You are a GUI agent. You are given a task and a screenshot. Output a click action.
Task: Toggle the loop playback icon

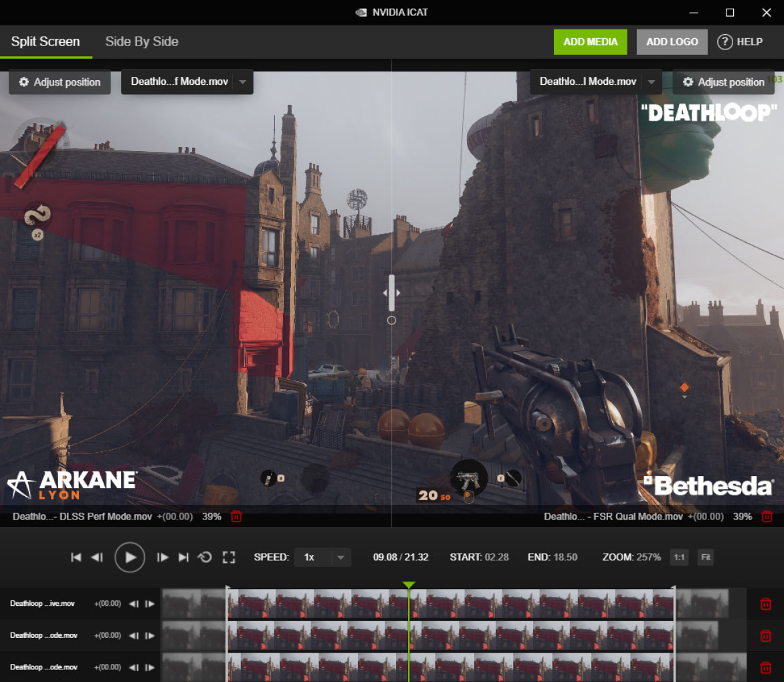pyautogui.click(x=205, y=558)
